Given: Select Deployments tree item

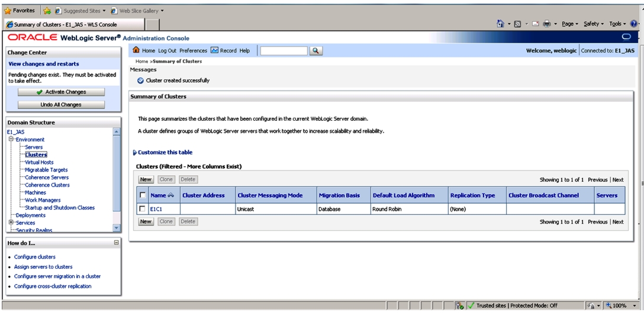Looking at the screenshot, I should (x=30, y=215).
